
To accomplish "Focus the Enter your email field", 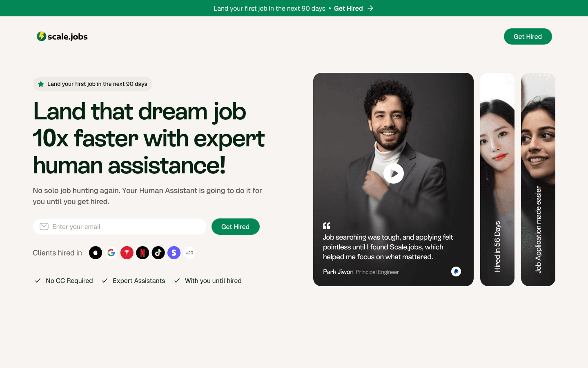I will pyautogui.click(x=120, y=227).
